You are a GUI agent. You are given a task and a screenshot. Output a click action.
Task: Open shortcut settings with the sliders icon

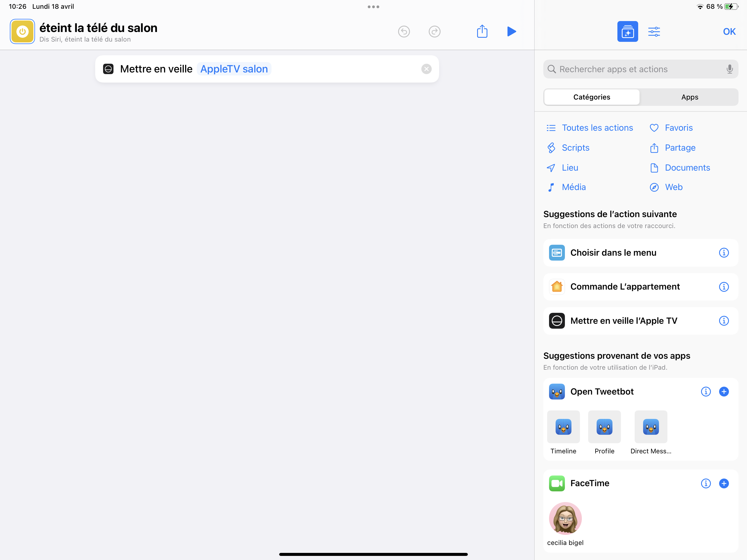[x=654, y=31]
